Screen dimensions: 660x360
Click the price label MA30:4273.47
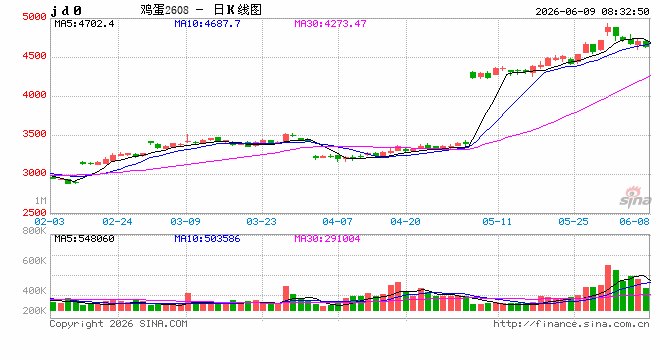(330, 24)
